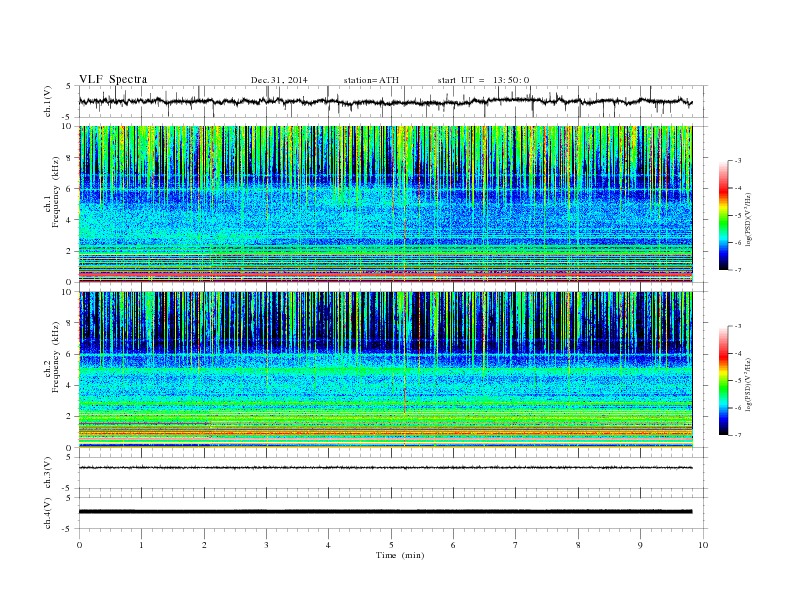Click the log(PSD) label beside ch.1 colorbar
This screenshot has width=792, height=612.
pyautogui.click(x=749, y=220)
